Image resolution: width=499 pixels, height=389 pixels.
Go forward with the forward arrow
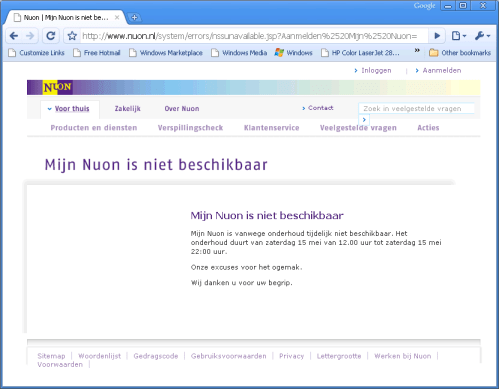[x=30, y=36]
